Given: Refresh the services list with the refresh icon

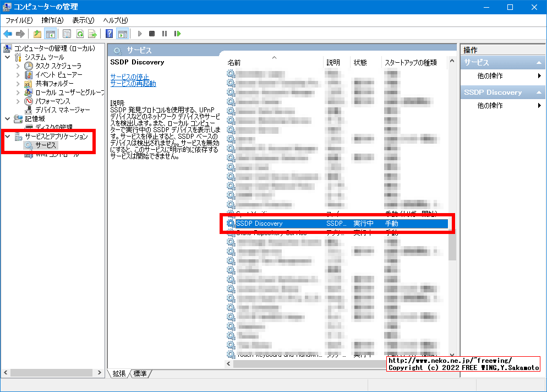Looking at the screenshot, I should [80, 34].
